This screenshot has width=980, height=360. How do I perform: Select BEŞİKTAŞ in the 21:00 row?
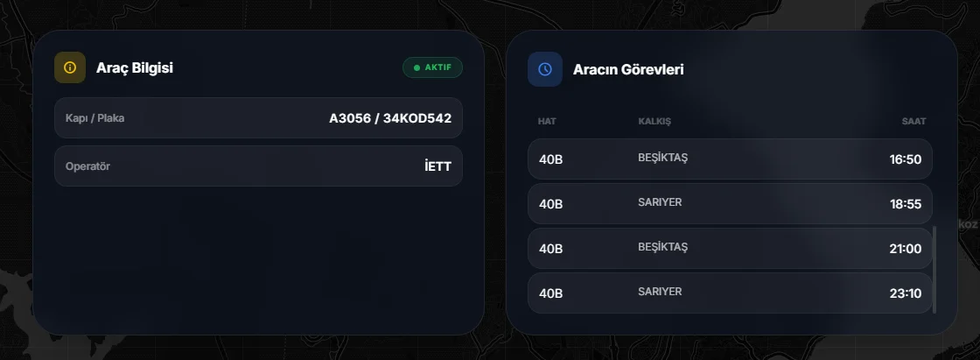click(x=663, y=247)
